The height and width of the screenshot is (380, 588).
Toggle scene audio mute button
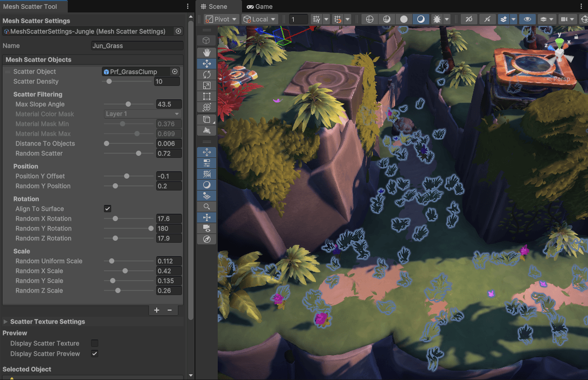coord(487,19)
